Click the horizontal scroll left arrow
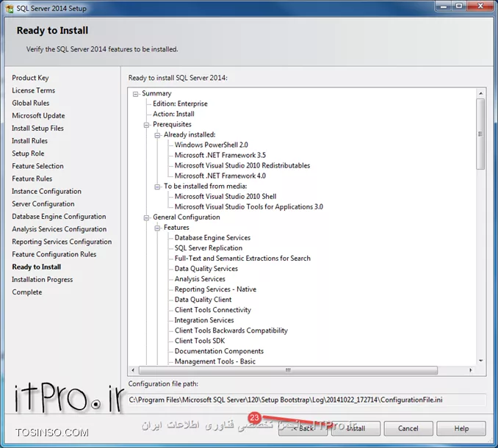 pos(133,370)
